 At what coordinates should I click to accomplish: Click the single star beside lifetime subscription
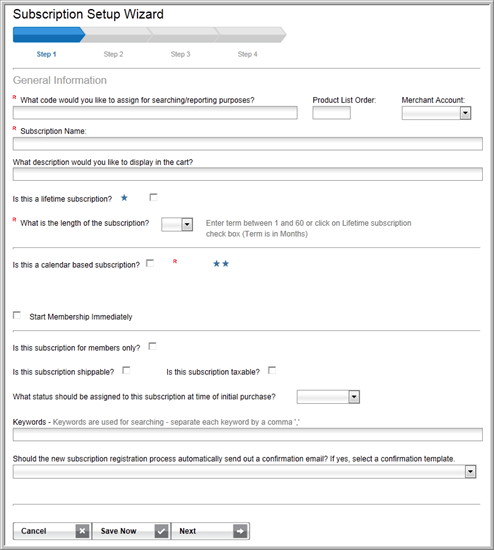(124, 198)
